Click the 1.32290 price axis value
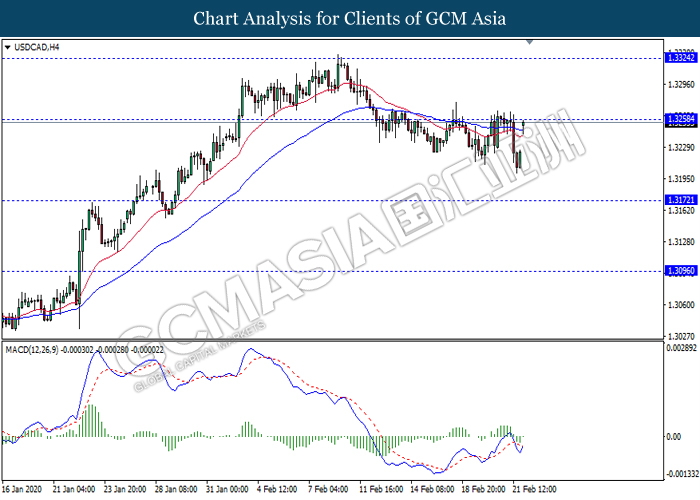This screenshot has width=700, height=500. click(x=681, y=147)
